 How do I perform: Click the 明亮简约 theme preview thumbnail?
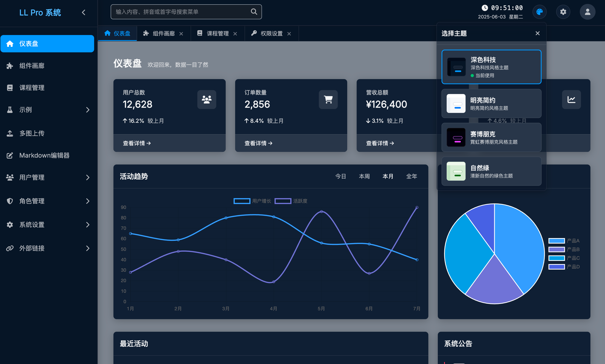click(456, 103)
